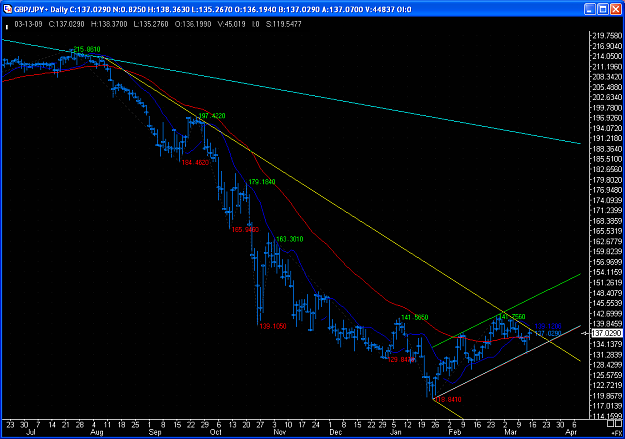The width and height of the screenshot is (625, 439).
Task: Maximize the GBP/JPY chart window
Action: tap(603, 9)
